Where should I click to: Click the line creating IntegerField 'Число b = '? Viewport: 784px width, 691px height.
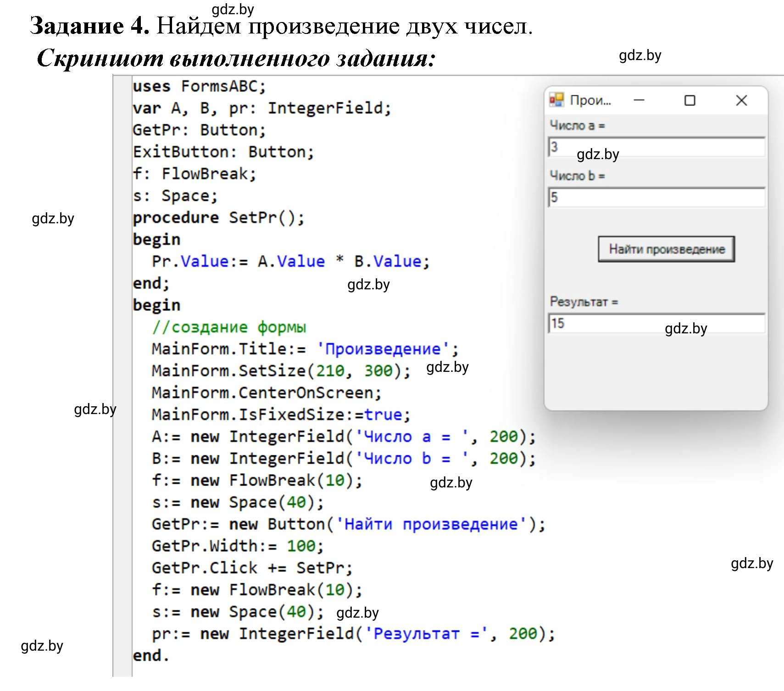[344, 459]
